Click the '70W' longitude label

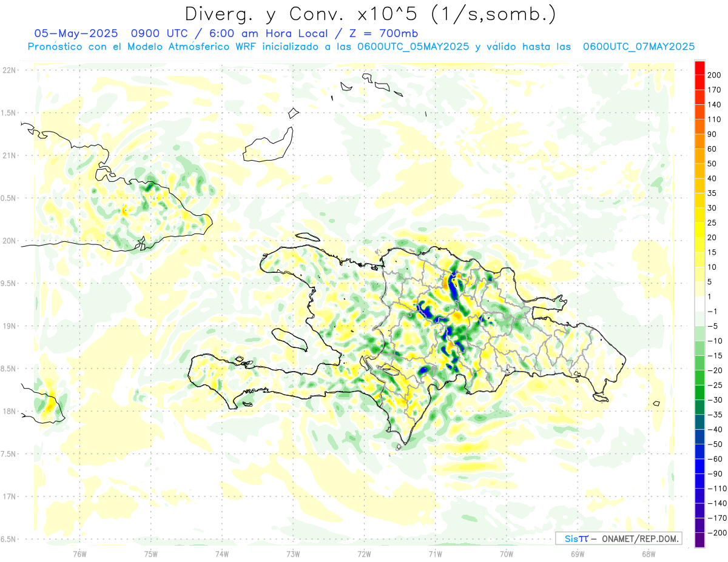[507, 554]
